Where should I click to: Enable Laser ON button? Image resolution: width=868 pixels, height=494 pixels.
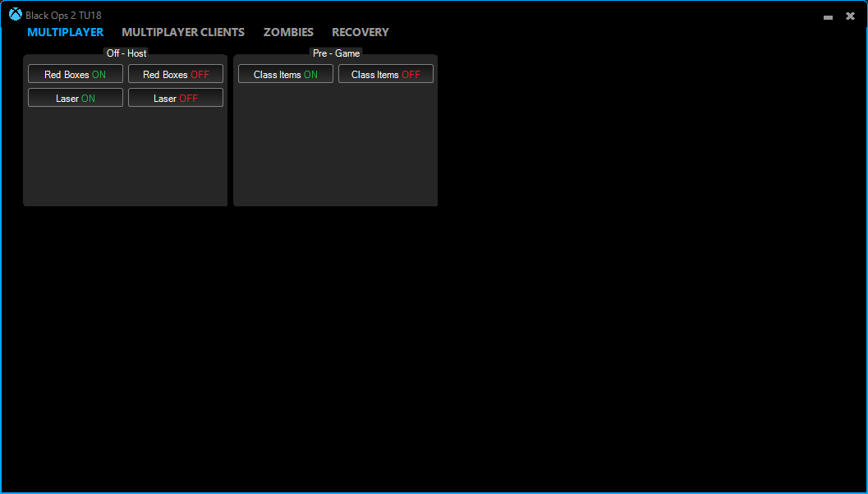click(76, 98)
